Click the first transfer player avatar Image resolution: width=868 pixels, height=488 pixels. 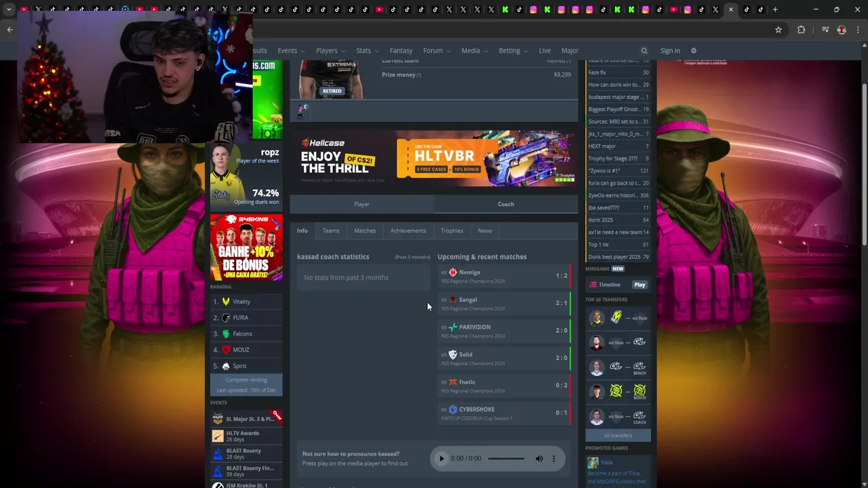(x=596, y=318)
